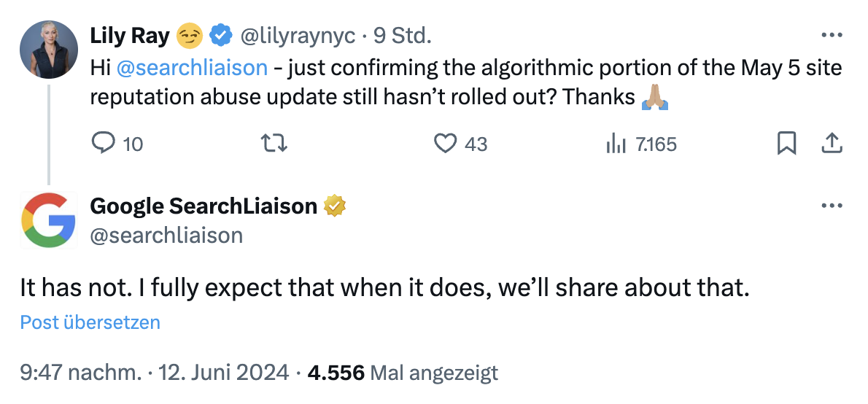868x404 pixels.
Task: Click Google SearchLiaison's gold verified badge
Action: pos(334,206)
